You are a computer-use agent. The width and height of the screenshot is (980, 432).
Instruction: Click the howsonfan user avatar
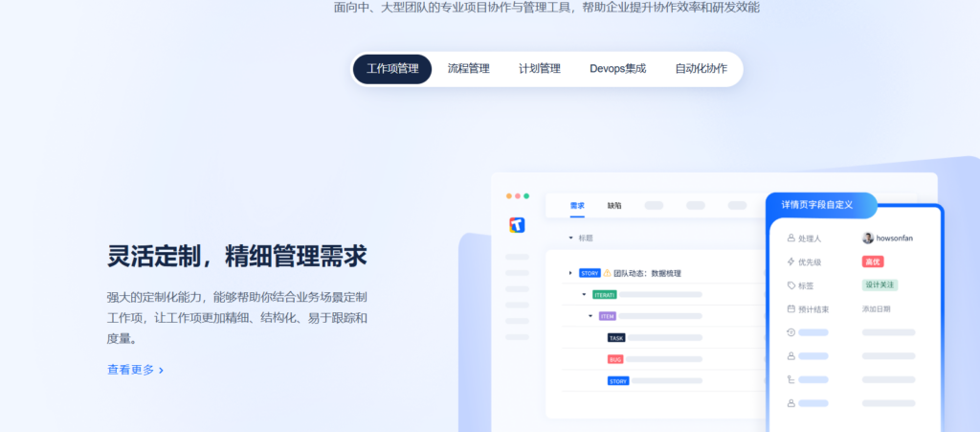(x=868, y=238)
